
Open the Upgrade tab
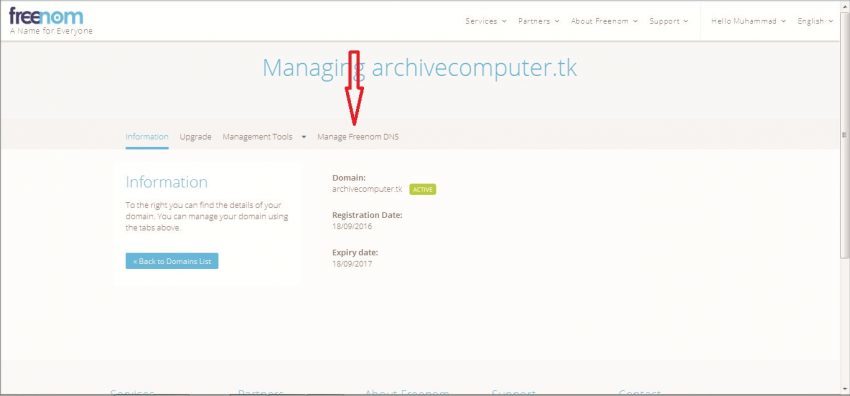[195, 137]
